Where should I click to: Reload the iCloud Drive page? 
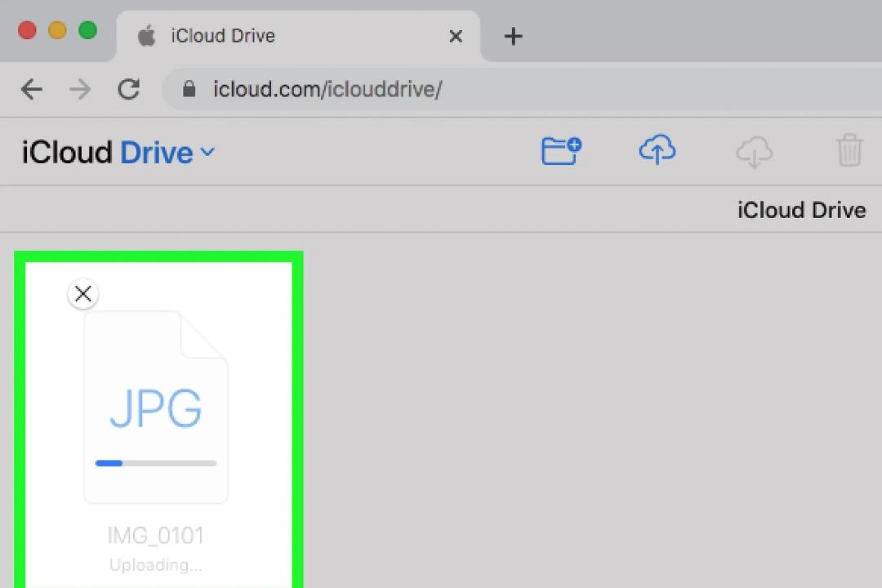(129, 89)
